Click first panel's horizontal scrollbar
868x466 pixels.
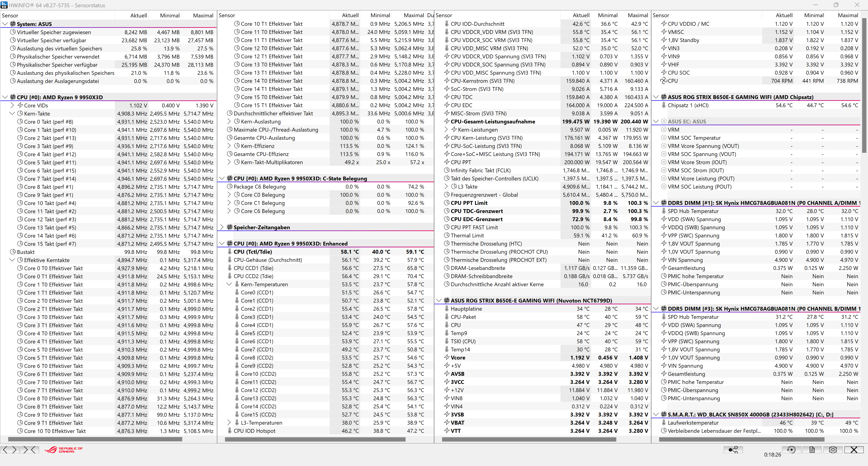[95, 439]
